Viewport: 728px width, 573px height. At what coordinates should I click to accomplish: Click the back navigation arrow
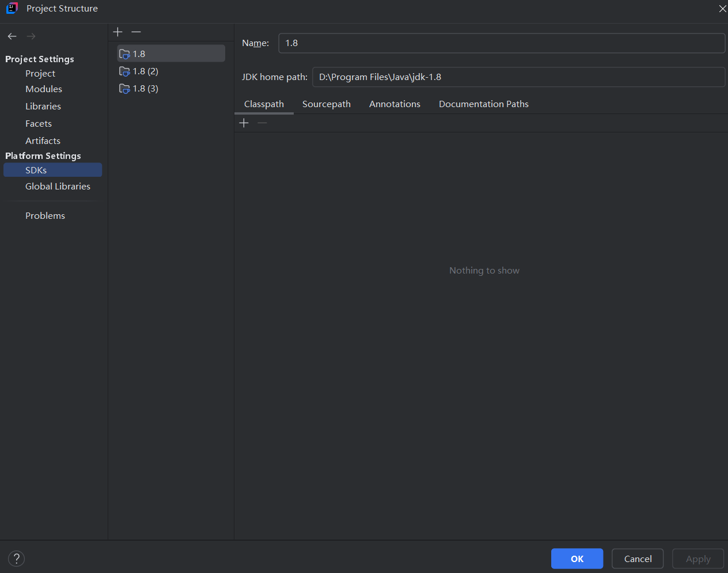(x=12, y=36)
